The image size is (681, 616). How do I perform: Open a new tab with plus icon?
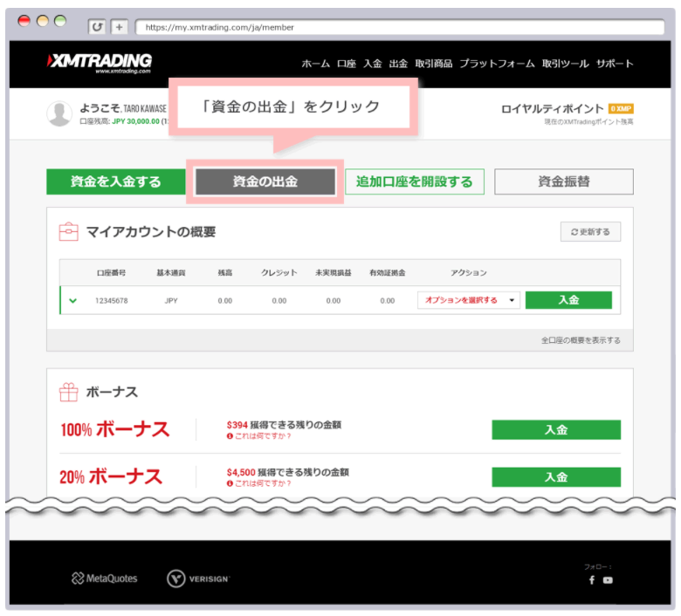[x=119, y=27]
